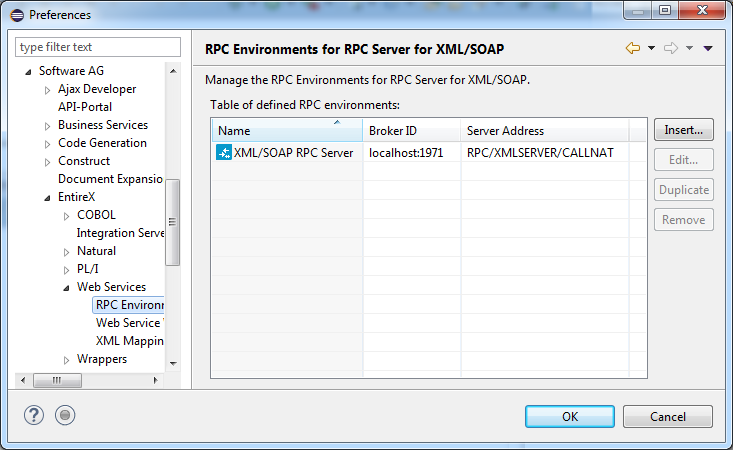Click tree horizontal scrollbar right arrow
This screenshot has width=733, height=450.
(x=156, y=380)
